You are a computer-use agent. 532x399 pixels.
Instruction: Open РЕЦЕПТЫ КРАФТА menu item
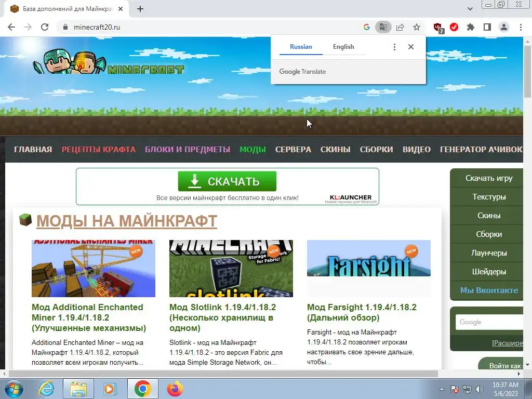98,150
